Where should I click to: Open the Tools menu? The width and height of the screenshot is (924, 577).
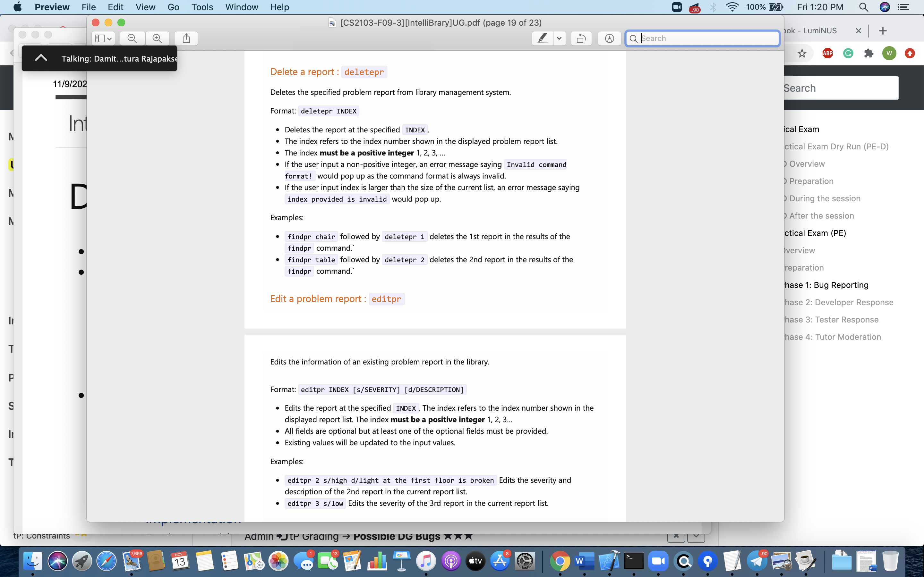202,7
